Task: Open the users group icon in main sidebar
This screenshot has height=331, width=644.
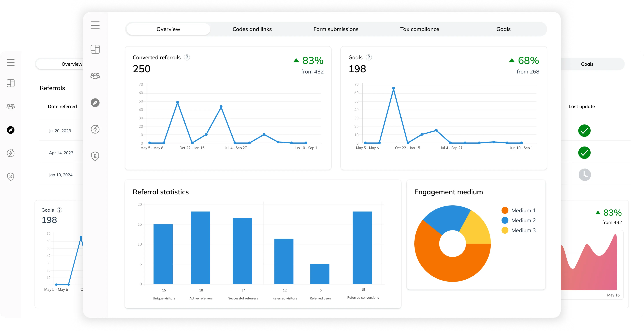Action: pyautogui.click(x=95, y=76)
